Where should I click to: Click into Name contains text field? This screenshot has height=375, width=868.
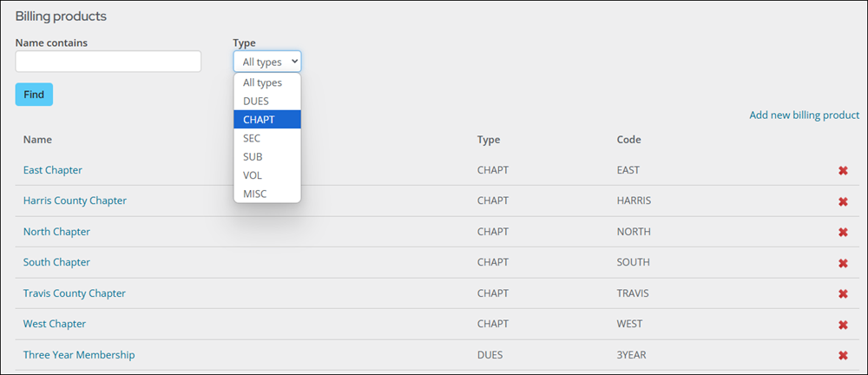point(108,62)
